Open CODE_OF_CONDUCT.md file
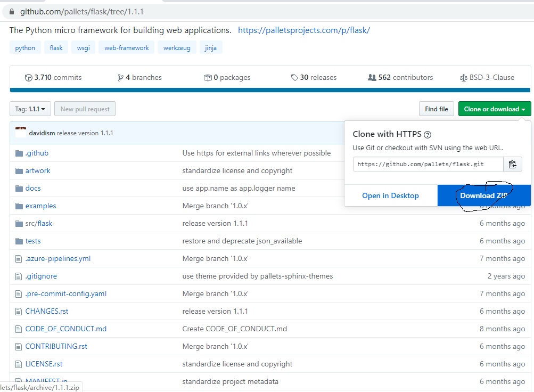This screenshot has height=392, width=534. pyautogui.click(x=65, y=329)
